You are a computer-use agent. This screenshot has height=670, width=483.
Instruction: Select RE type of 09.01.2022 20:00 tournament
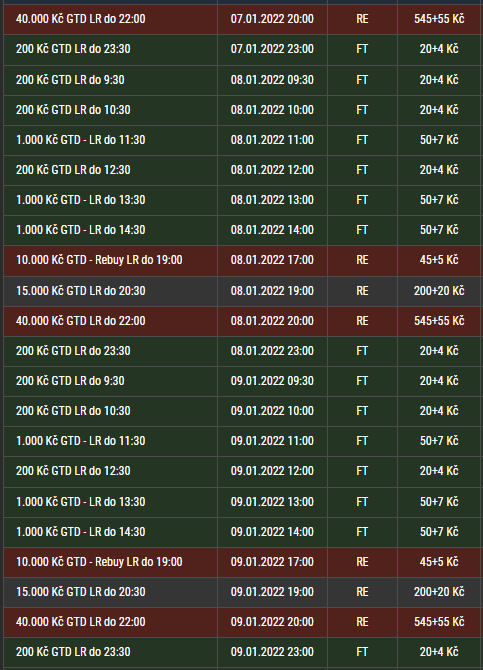[x=362, y=622]
